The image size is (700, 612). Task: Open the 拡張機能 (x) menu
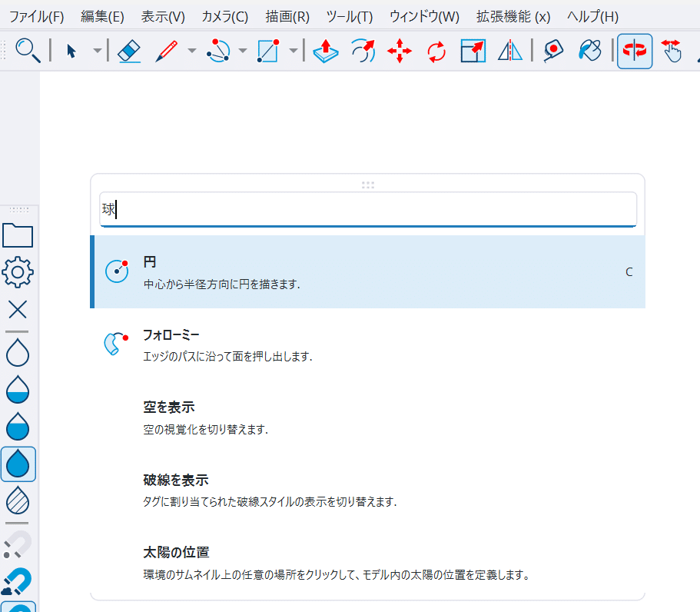(513, 17)
